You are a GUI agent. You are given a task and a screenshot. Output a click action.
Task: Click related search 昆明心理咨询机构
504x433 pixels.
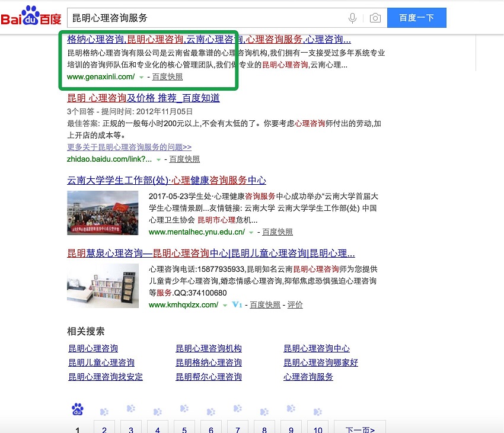209,348
